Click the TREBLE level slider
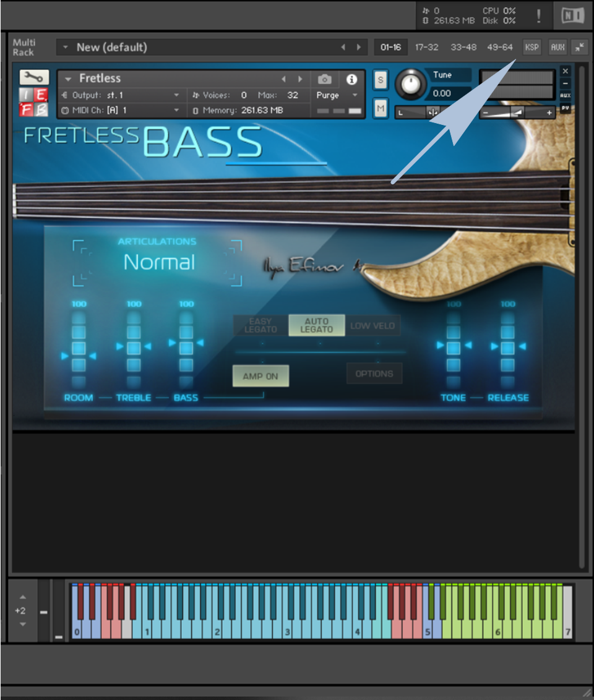 [134, 349]
